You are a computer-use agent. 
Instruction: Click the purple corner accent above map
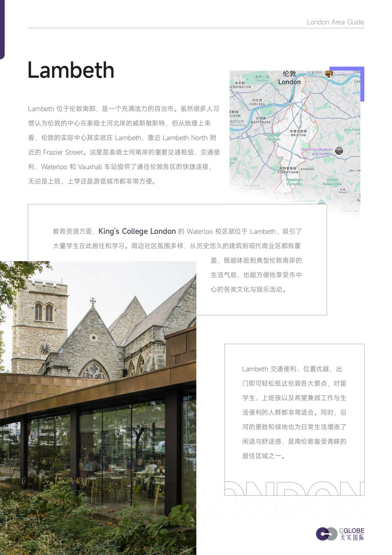tap(362, 82)
